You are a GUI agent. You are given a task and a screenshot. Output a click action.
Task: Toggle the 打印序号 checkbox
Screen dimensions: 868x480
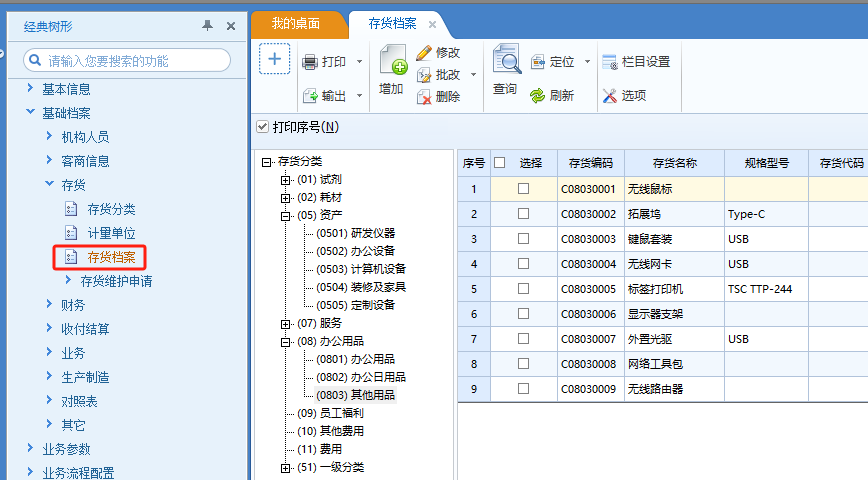coord(263,127)
